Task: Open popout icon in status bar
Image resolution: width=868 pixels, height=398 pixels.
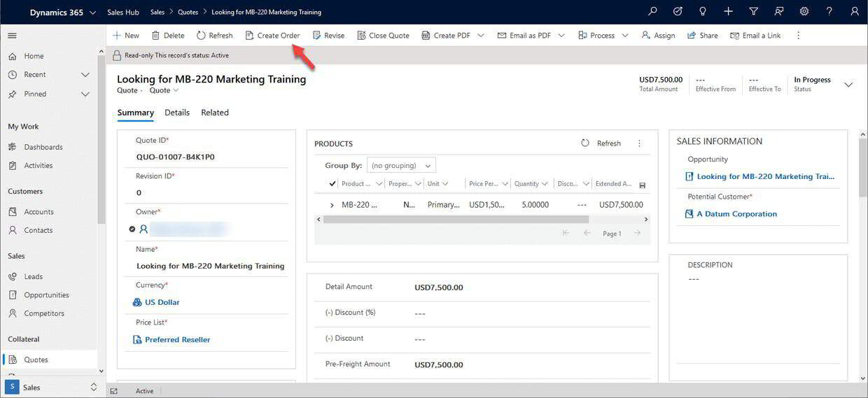Action: coord(114,391)
